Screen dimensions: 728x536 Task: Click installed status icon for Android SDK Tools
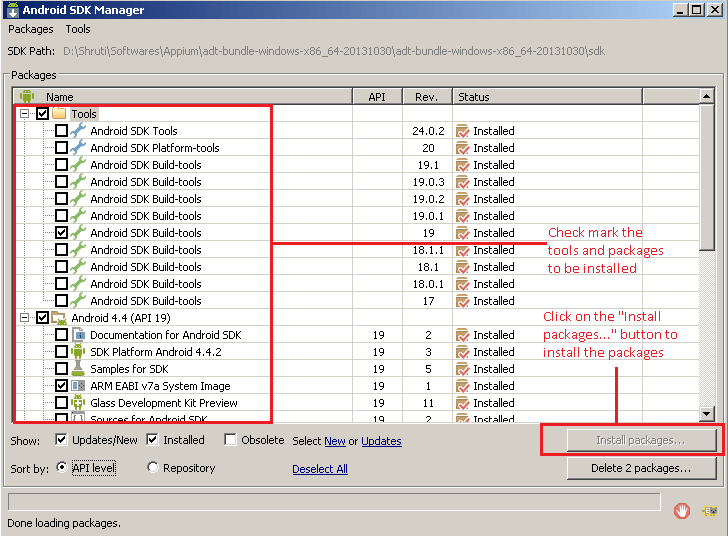tap(462, 131)
